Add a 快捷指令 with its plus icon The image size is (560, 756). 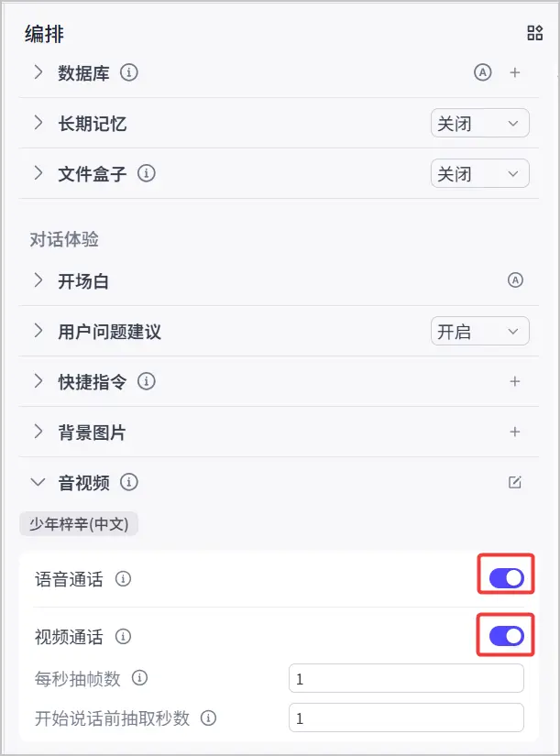click(x=516, y=380)
